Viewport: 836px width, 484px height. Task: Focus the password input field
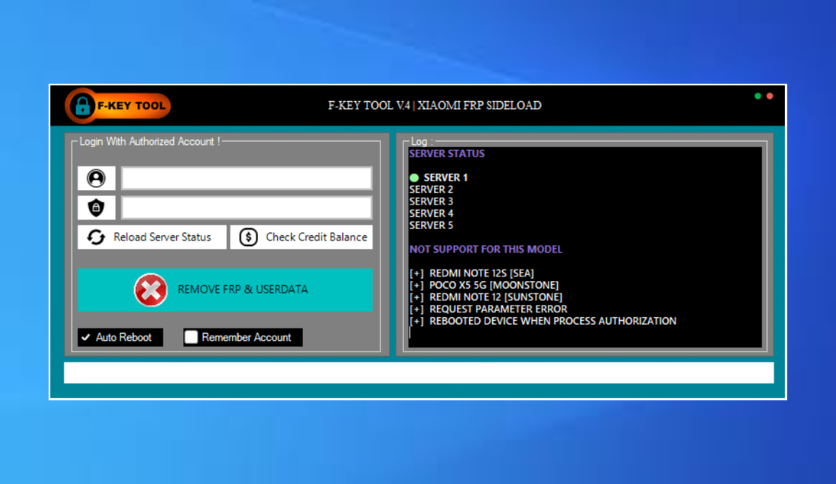tap(246, 207)
